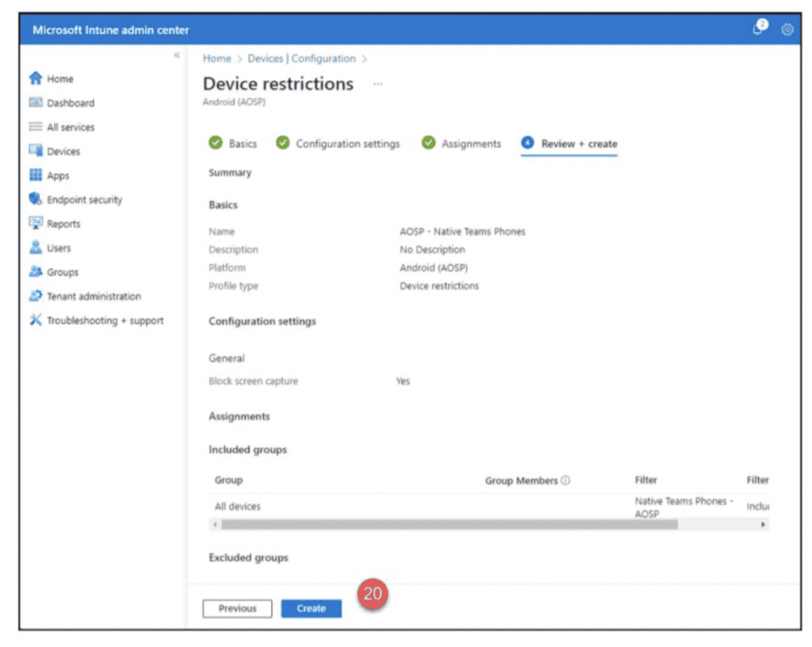The width and height of the screenshot is (812, 647).
Task: Click the blue step icon for Review + create
Action: pyautogui.click(x=527, y=143)
